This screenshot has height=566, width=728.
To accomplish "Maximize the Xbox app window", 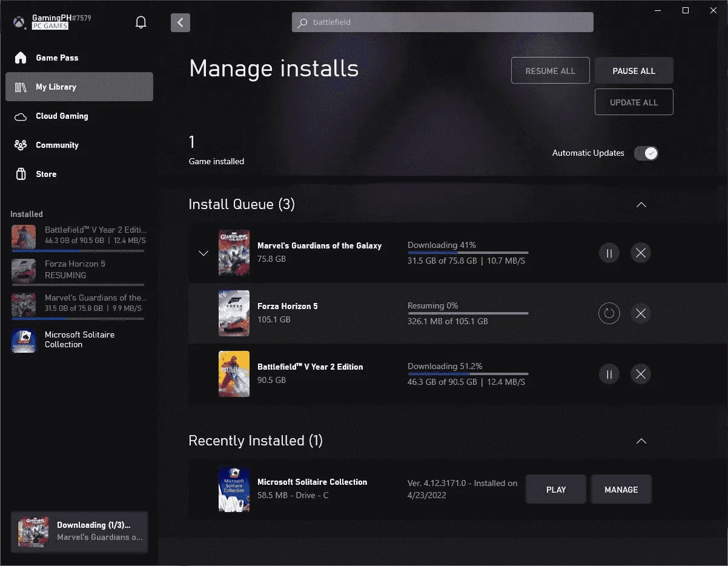I will 686,10.
